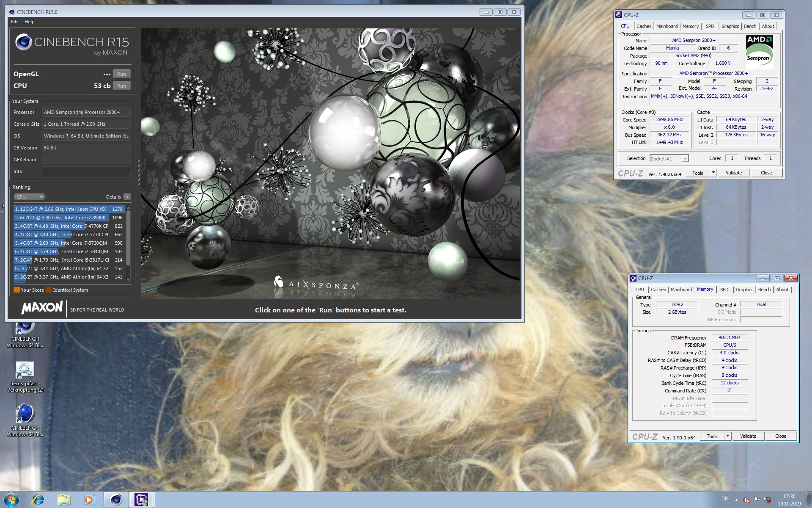The height and width of the screenshot is (508, 812).
Task: Click the orange Your Score swatch
Action: tap(16, 290)
